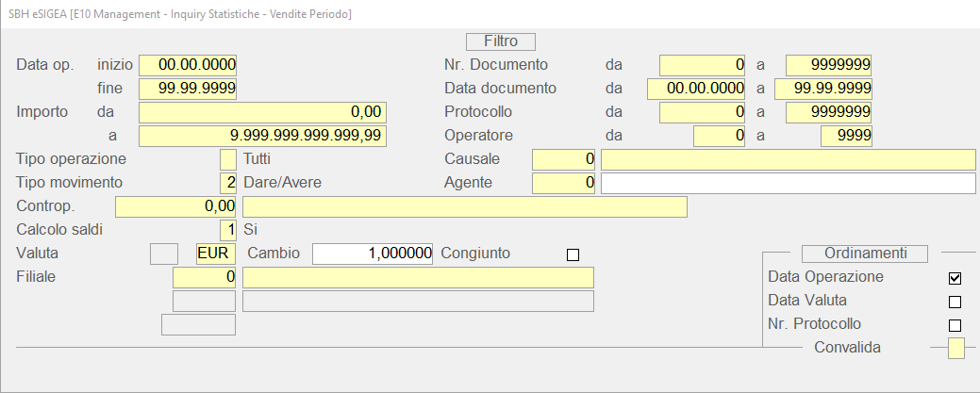Focus the Data documento a field
This screenshot has height=393, width=980.
coord(822,89)
